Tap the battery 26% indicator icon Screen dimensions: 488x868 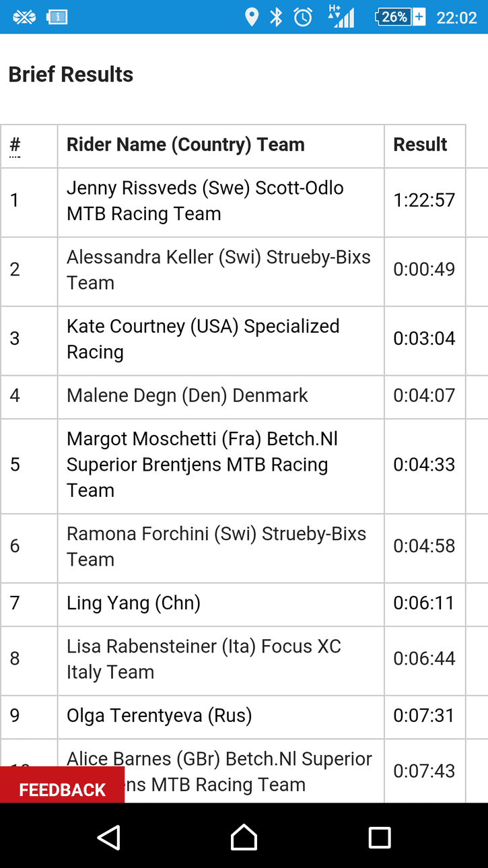(400, 18)
